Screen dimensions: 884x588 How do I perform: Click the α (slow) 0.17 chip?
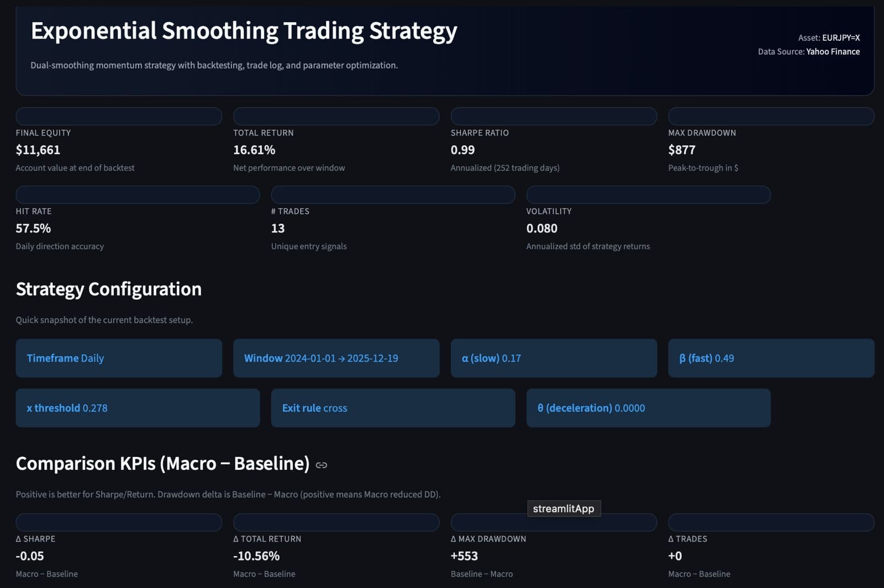pos(554,358)
